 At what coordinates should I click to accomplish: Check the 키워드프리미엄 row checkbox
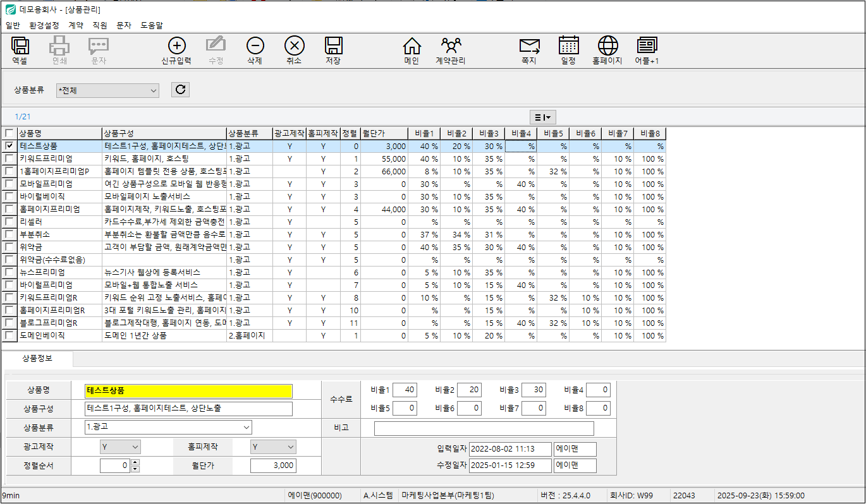(x=9, y=159)
